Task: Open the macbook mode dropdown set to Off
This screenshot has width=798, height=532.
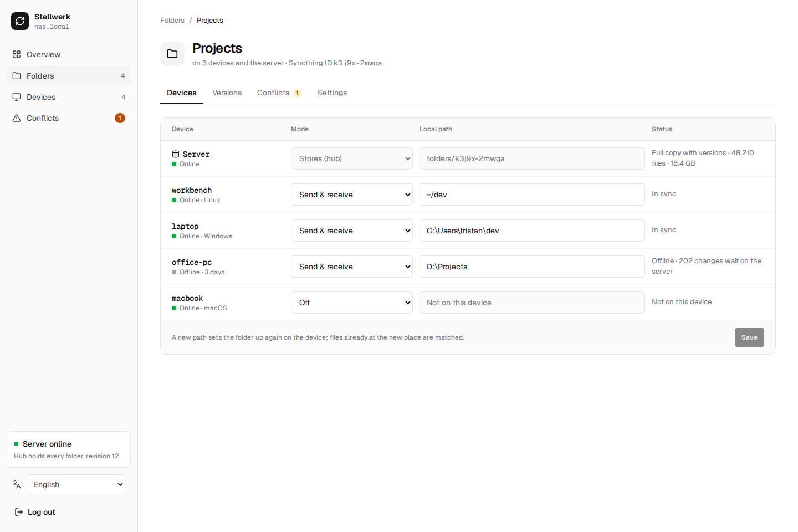Action: [x=352, y=303]
